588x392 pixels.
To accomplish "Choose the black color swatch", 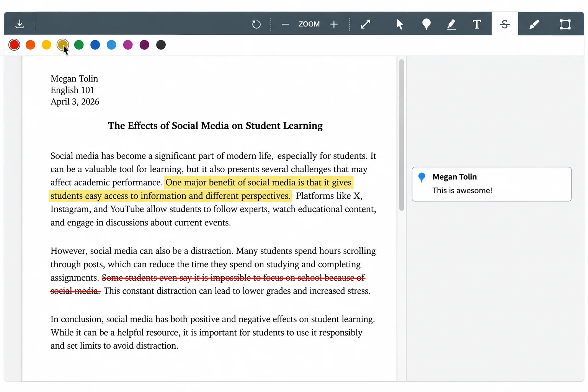I will click(161, 45).
